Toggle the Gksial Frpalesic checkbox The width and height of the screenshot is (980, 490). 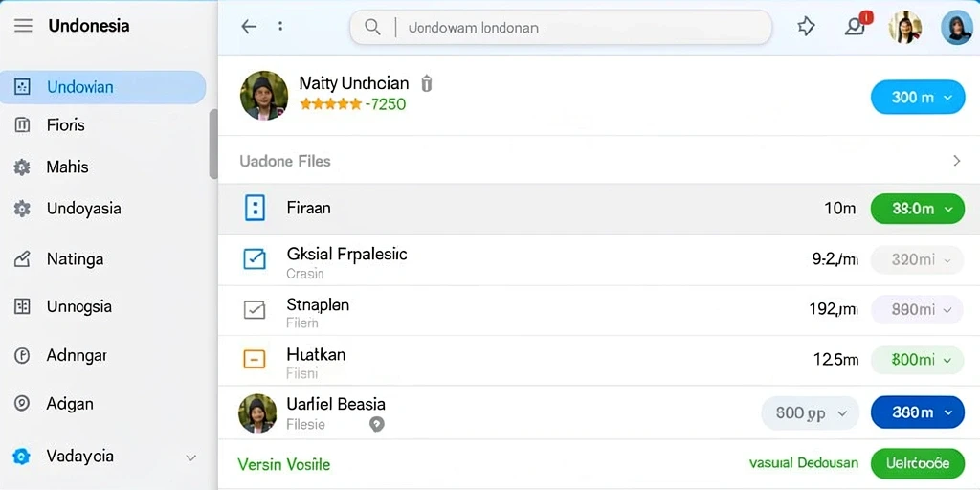[255, 258]
